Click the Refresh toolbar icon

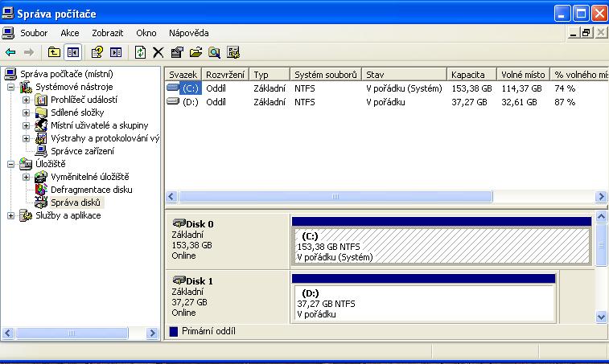140,52
